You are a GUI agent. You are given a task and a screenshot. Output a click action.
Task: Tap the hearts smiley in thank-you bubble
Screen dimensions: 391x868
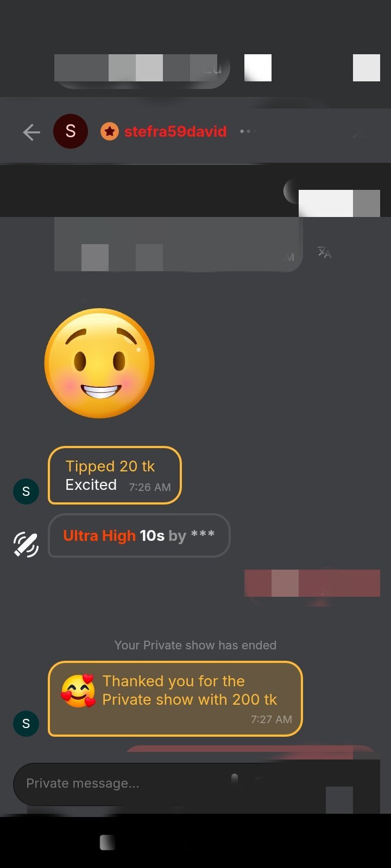click(78, 691)
